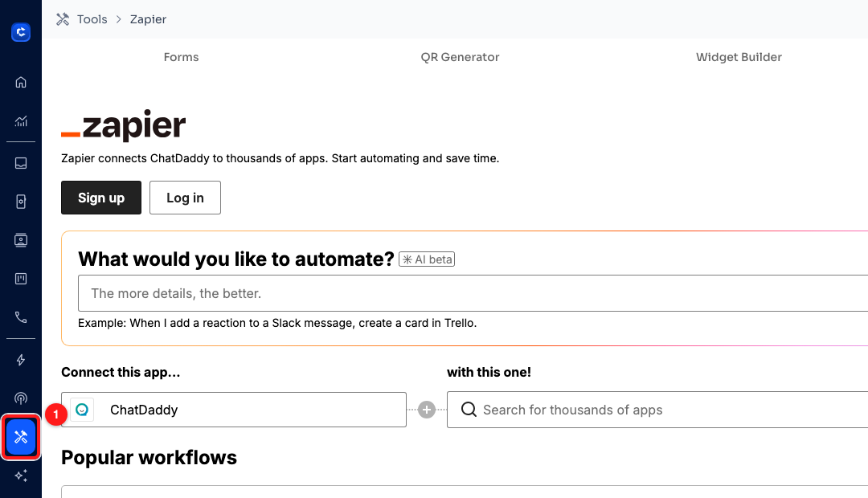868x498 pixels.
Task: Open the analytics chart sidebar icon
Action: [20, 121]
